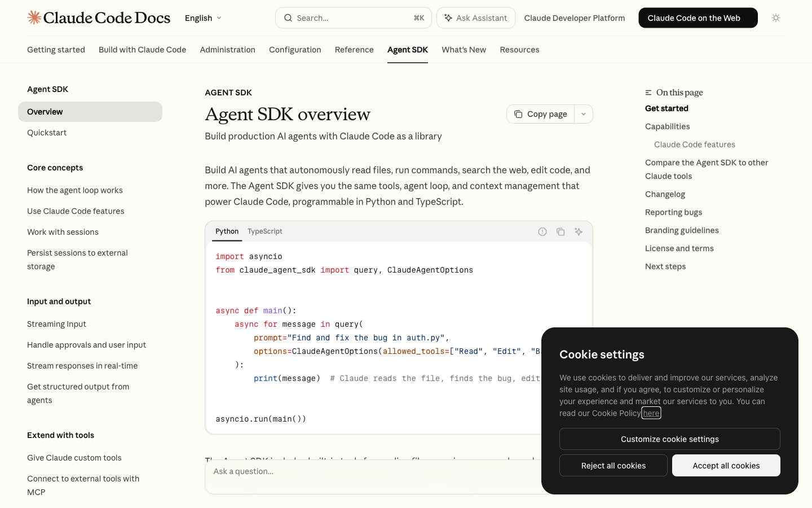Switch to the Administration tab
Screen dimensions: 812x508
(227, 50)
